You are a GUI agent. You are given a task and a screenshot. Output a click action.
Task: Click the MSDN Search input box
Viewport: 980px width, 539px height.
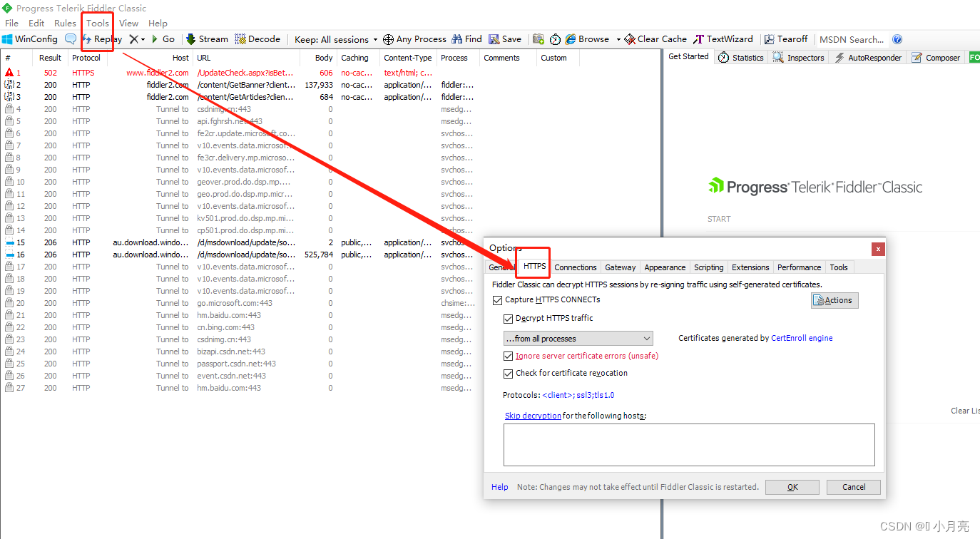pyautogui.click(x=852, y=39)
